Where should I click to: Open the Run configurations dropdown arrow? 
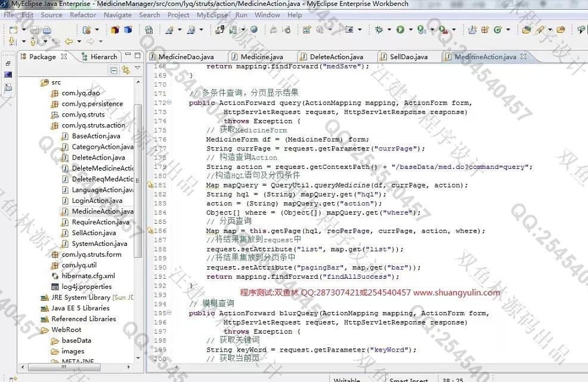411,30
